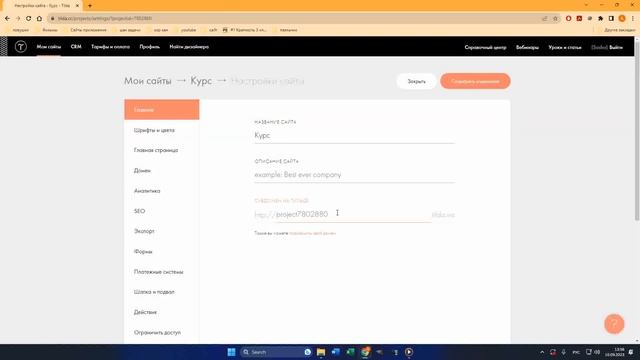Click the site description input field
The width and height of the screenshot is (640, 360).
pyautogui.click(x=354, y=175)
